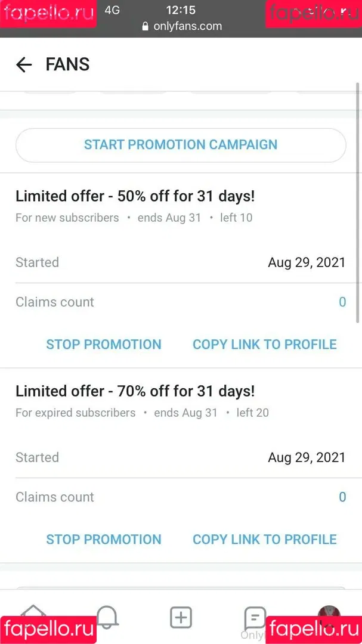Go back with the arrow beside FANS

[24, 65]
